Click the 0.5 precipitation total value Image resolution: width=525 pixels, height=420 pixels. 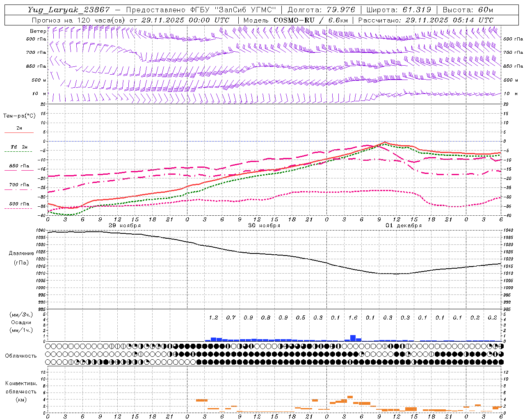click(x=301, y=317)
